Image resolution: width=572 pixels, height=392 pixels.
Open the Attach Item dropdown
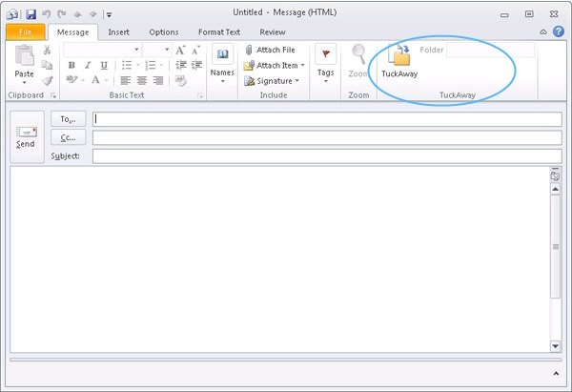tap(275, 65)
